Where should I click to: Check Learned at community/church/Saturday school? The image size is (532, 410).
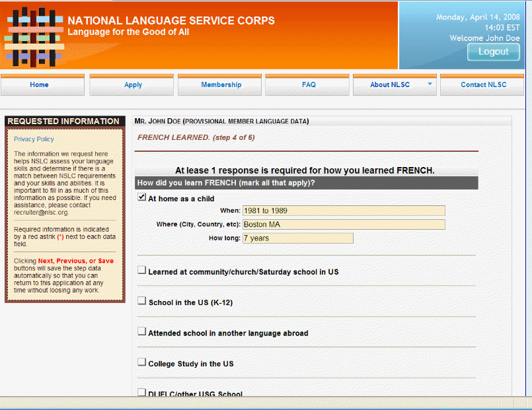pyautogui.click(x=142, y=270)
